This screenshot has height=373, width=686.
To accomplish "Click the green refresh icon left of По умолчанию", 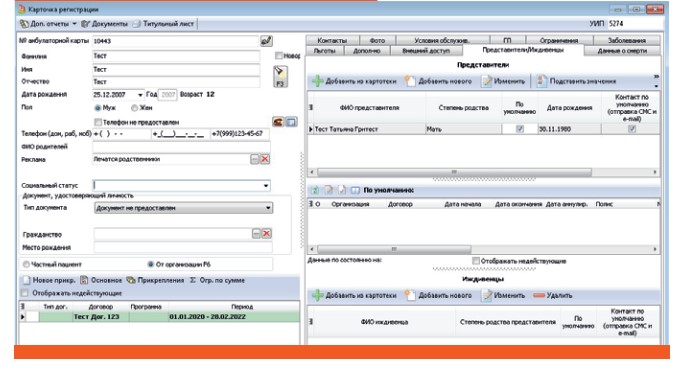I will (315, 190).
